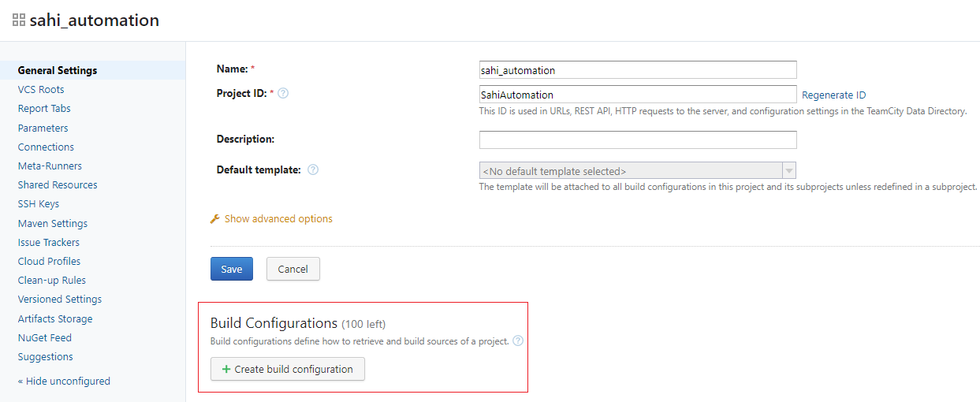Click the Regenerate ID link
This screenshot has height=402, width=980.
833,95
